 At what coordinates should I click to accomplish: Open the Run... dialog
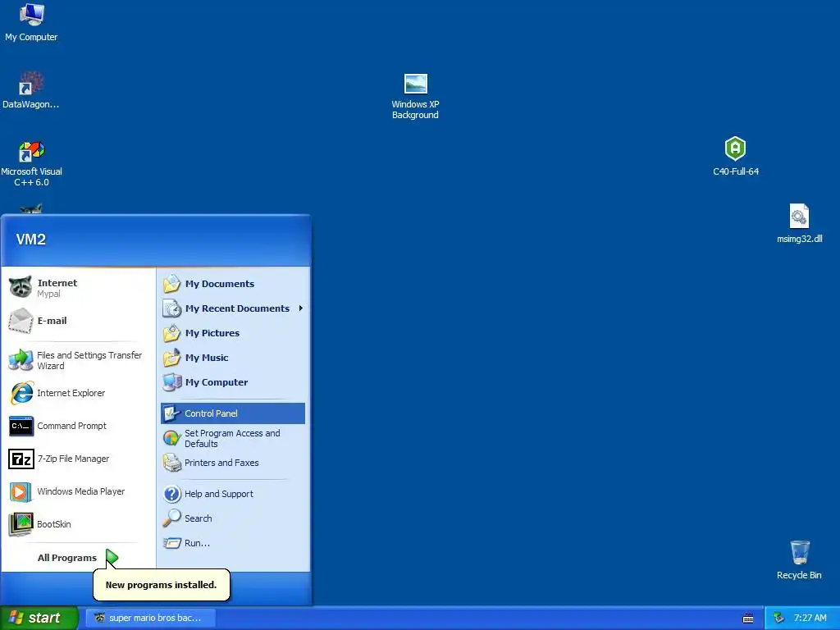click(233, 543)
